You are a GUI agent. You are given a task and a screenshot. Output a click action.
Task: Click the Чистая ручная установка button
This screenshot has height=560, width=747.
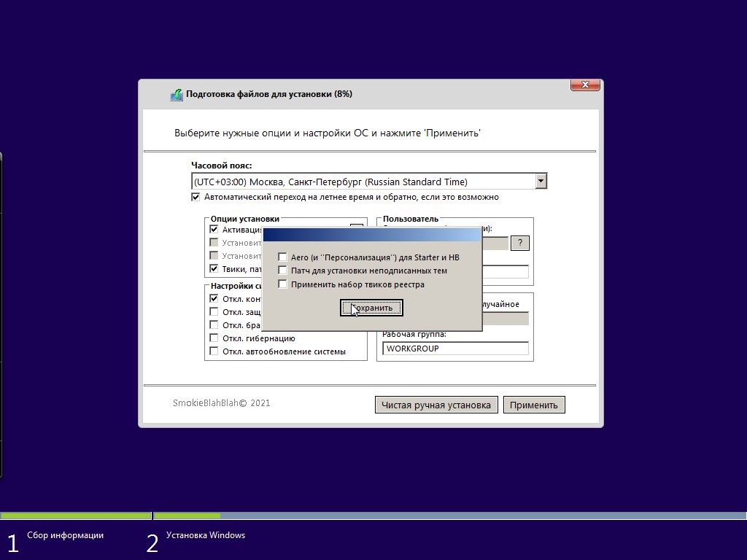436,405
